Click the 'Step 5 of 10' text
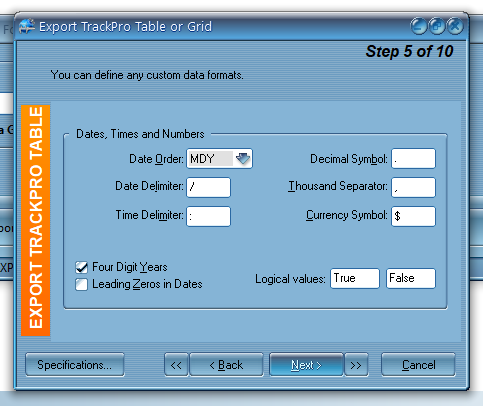 click(409, 51)
